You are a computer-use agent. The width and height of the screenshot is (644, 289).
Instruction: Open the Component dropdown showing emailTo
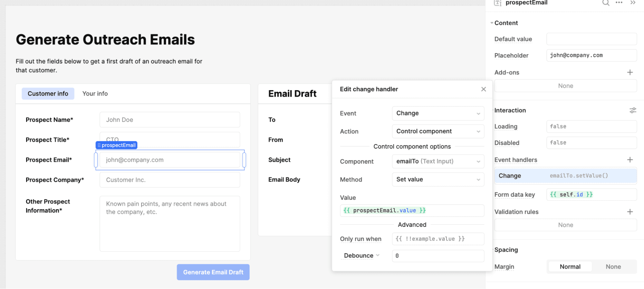click(x=438, y=161)
